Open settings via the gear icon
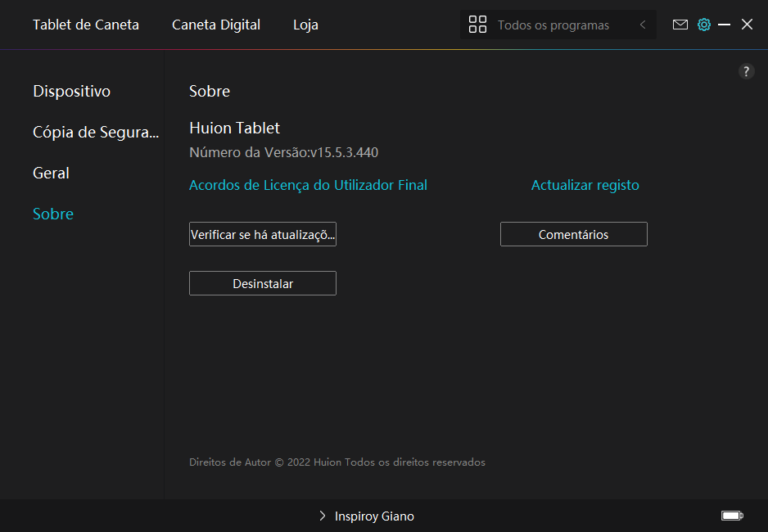The image size is (768, 532). pyautogui.click(x=704, y=25)
